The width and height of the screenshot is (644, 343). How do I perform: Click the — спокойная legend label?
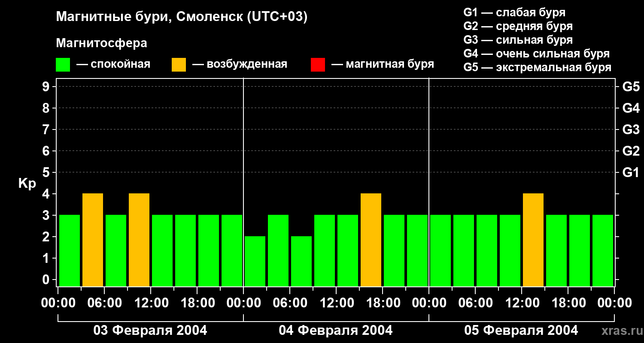[x=113, y=65]
